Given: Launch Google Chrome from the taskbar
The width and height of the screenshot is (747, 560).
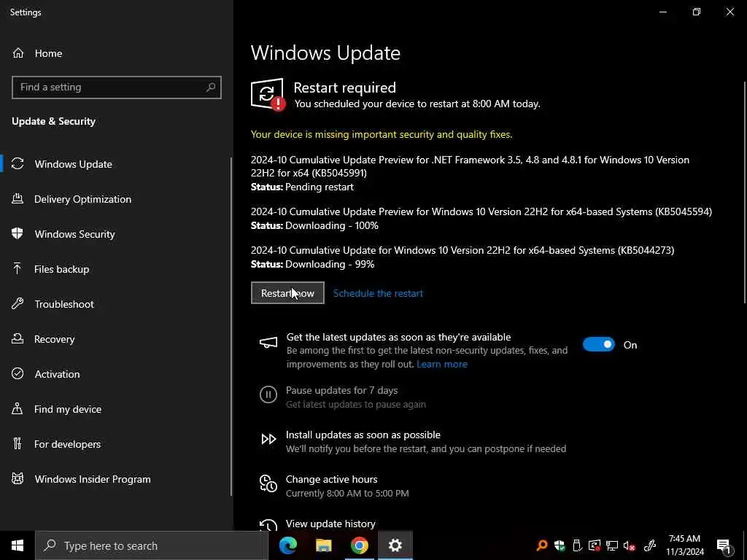Looking at the screenshot, I should click(x=359, y=545).
